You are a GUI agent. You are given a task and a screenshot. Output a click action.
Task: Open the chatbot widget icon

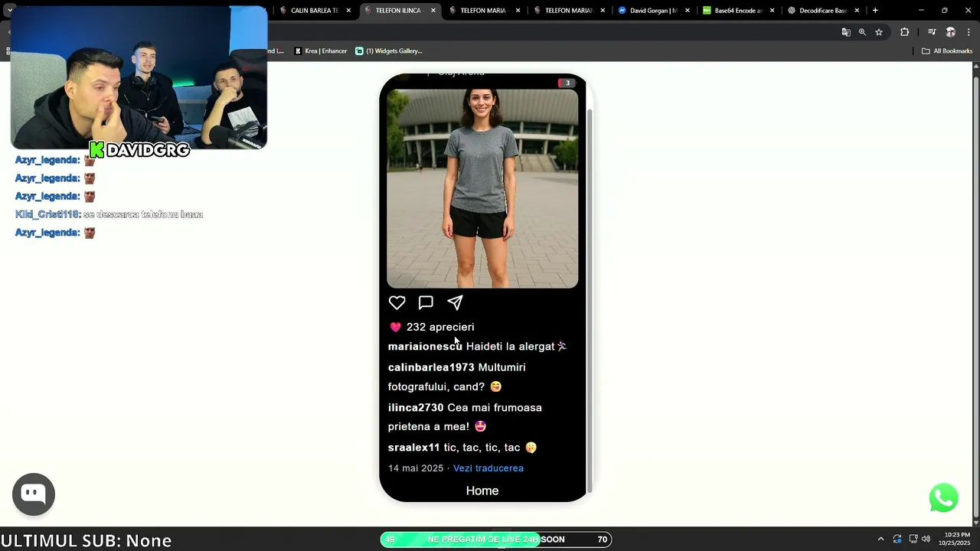[34, 494]
